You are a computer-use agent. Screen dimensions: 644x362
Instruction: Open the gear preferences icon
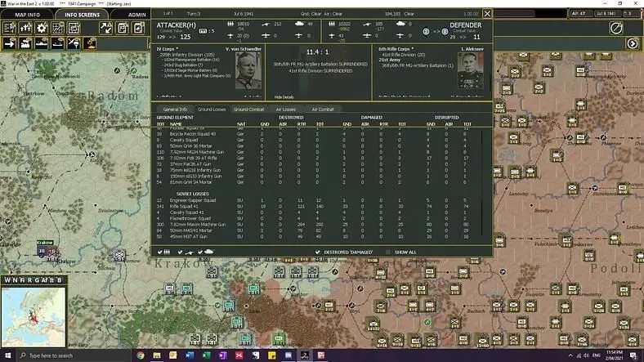(42, 28)
